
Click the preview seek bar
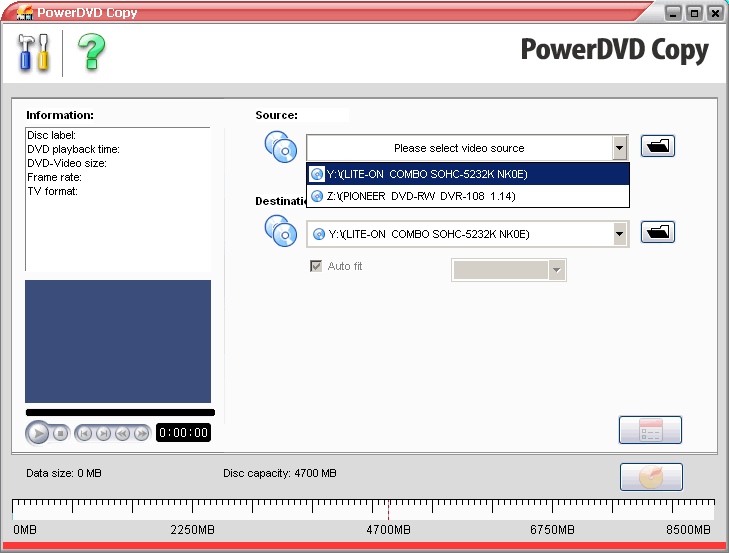[x=120, y=412]
